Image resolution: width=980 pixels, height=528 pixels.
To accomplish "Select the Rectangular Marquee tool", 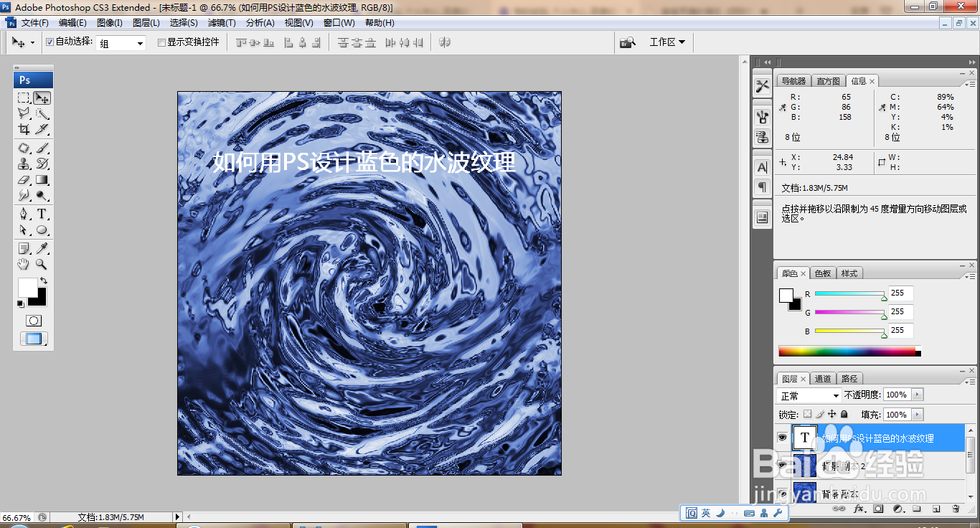I will click(24, 98).
